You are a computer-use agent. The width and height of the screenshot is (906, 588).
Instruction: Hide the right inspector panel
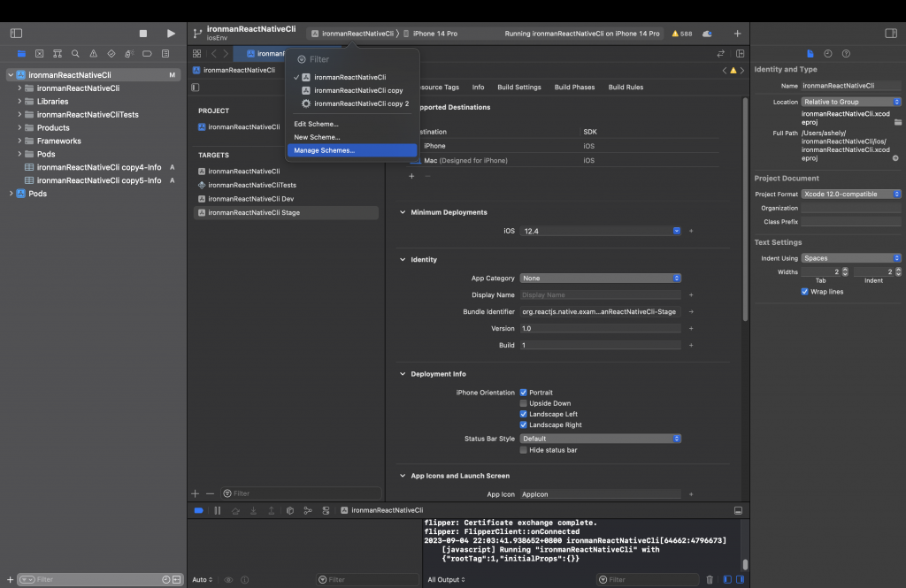(890, 34)
